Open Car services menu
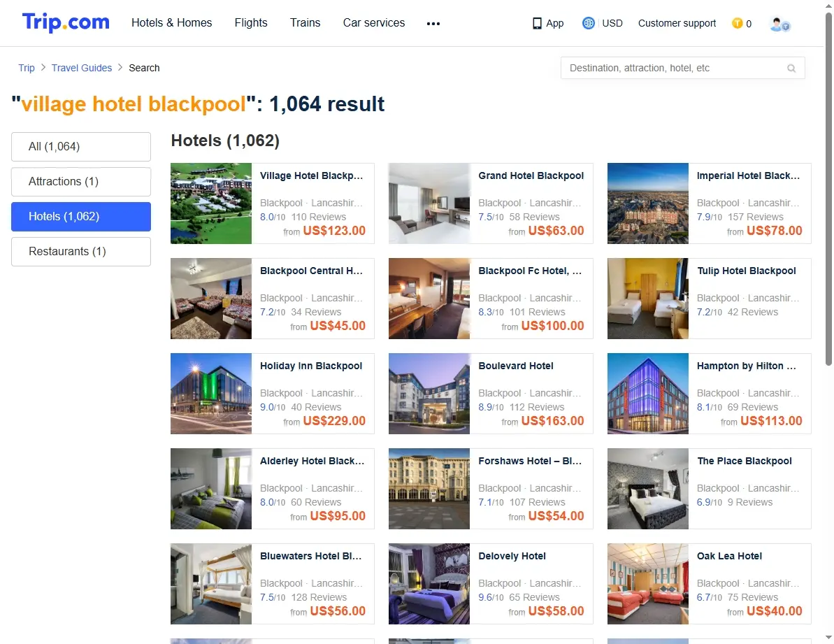Image resolution: width=834 pixels, height=644 pixels. click(x=374, y=23)
